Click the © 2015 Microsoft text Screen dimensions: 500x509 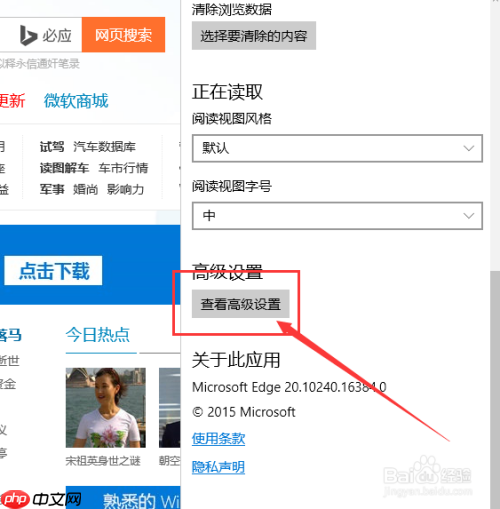(244, 412)
